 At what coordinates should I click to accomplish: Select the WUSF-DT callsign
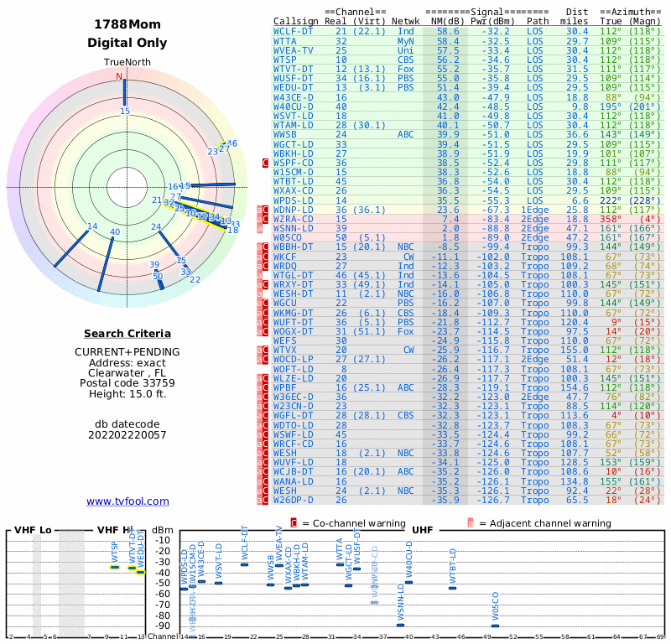293,78
